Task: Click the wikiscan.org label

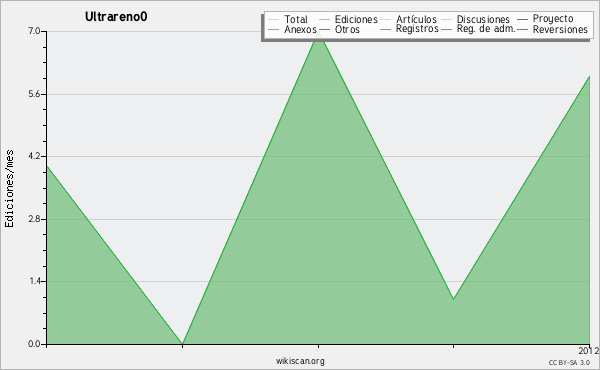Action: tap(300, 361)
